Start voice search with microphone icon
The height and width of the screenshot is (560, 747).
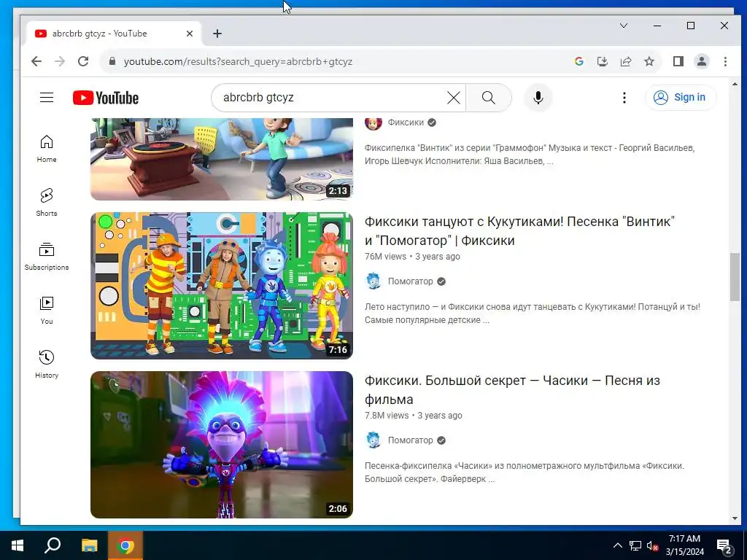(538, 98)
